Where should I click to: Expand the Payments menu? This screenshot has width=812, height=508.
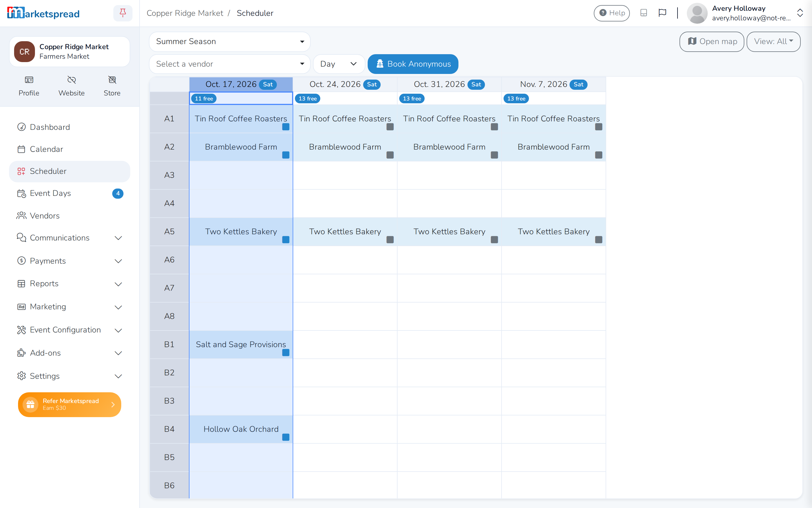[69, 261]
